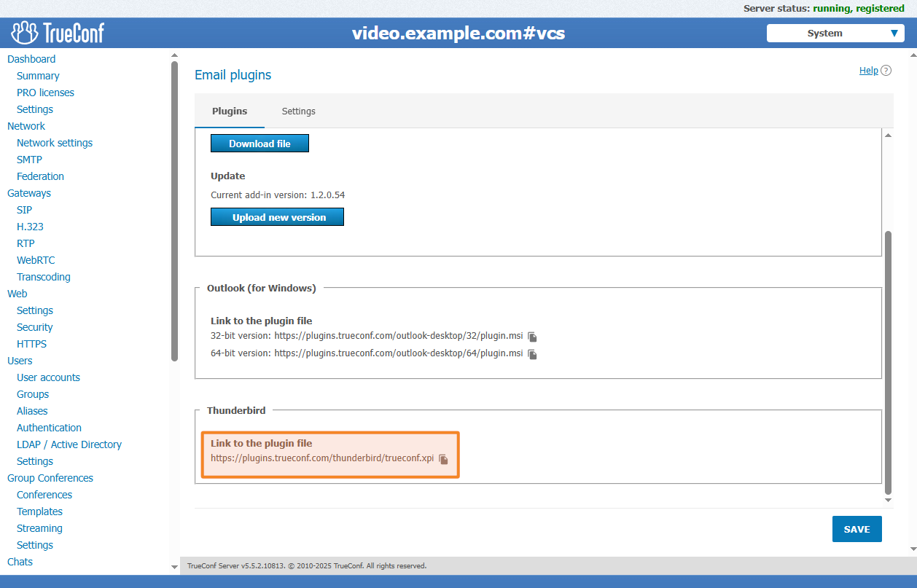Click the plugins panel scroll-up arrow

point(888,136)
